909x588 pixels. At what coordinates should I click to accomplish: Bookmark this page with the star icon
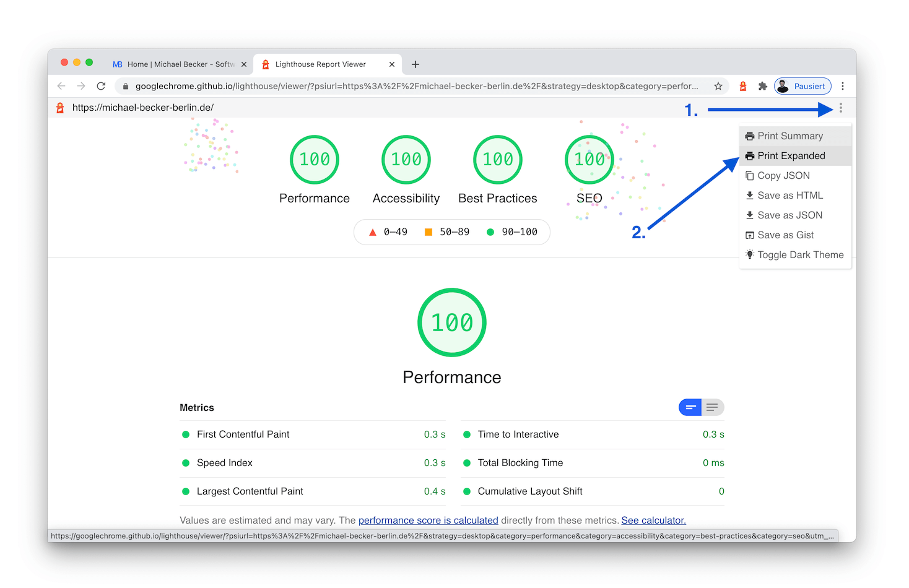718,86
